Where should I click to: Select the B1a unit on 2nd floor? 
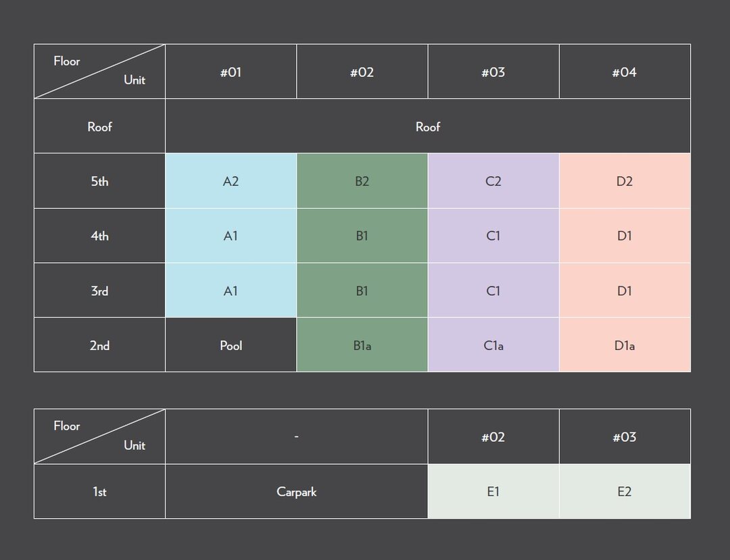click(x=362, y=345)
